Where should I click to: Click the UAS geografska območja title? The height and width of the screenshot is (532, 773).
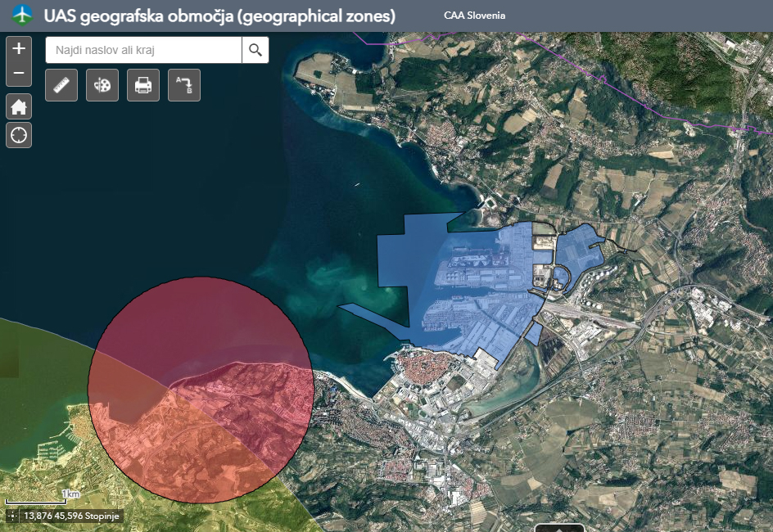(x=219, y=16)
